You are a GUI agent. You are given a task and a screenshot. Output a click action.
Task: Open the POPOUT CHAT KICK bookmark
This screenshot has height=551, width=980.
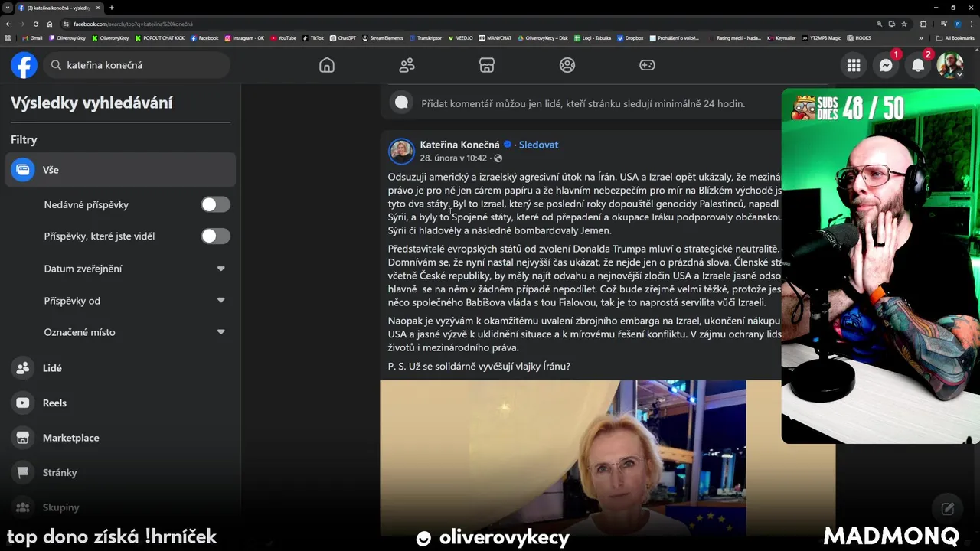(x=159, y=38)
